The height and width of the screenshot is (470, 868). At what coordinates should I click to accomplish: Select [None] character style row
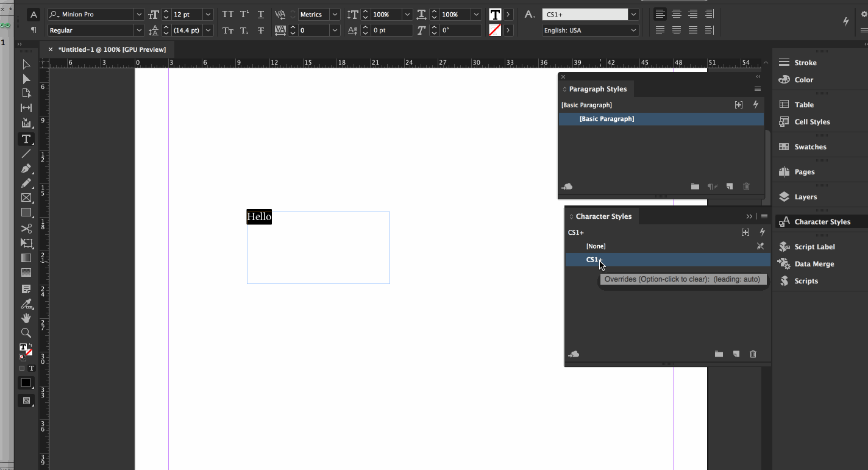(x=667, y=246)
